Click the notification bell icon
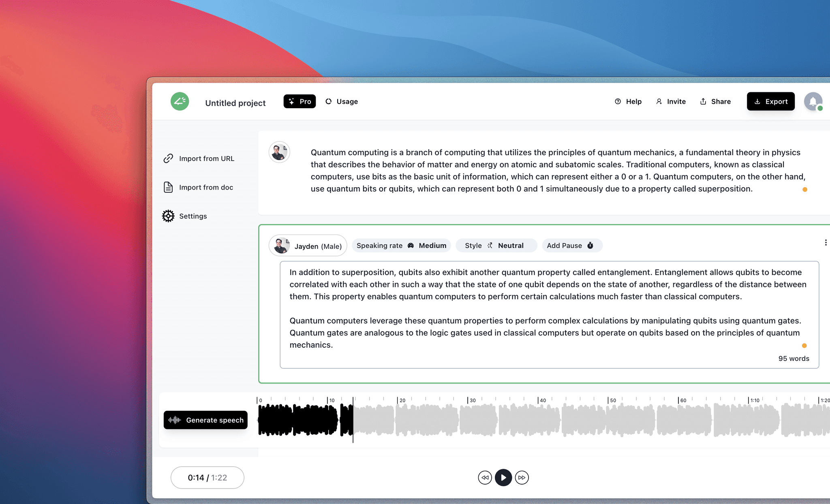This screenshot has width=830, height=504. point(813,101)
